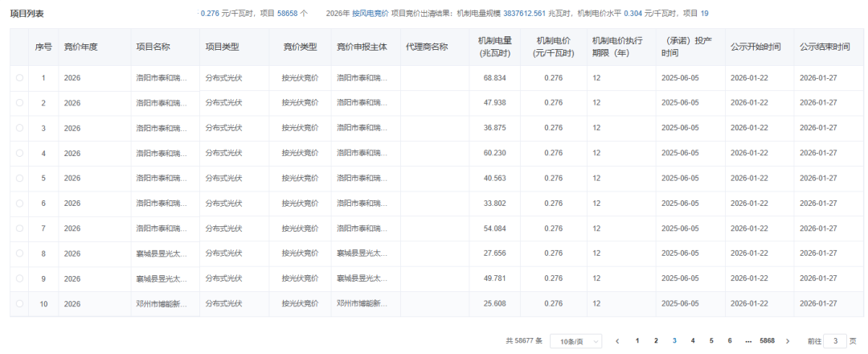Click row 10 project name 邓州市博能新
This screenshot has height=354, width=868.
click(x=162, y=304)
